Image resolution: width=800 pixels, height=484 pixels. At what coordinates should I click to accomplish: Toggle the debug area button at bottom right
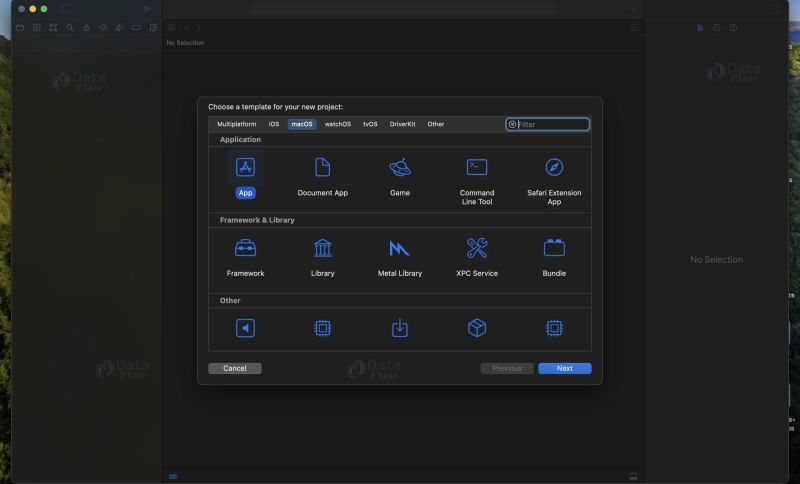[x=633, y=476]
